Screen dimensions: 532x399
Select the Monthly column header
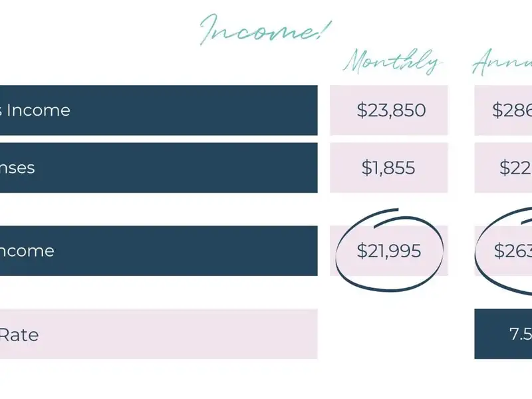tap(393, 62)
